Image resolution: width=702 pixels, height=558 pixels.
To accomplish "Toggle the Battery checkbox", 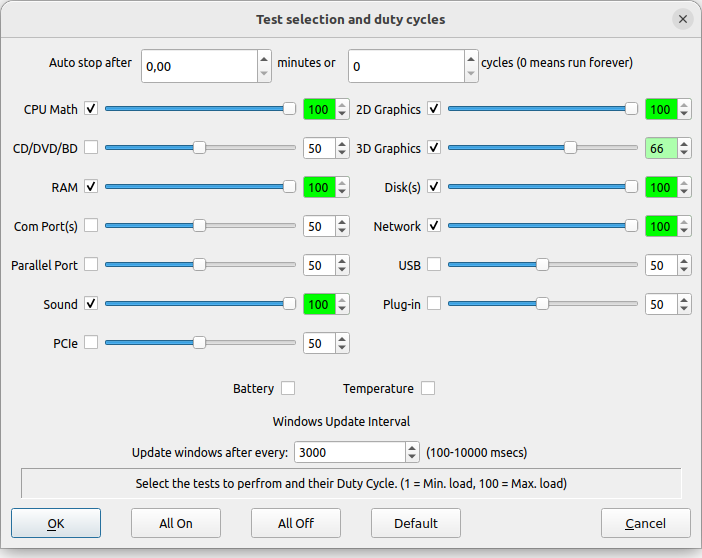I will tap(288, 388).
